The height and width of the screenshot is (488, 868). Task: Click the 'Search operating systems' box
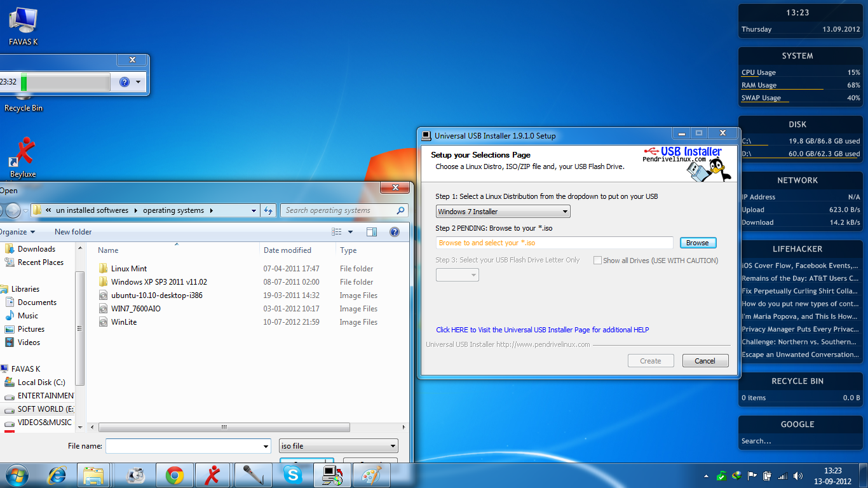coord(338,210)
